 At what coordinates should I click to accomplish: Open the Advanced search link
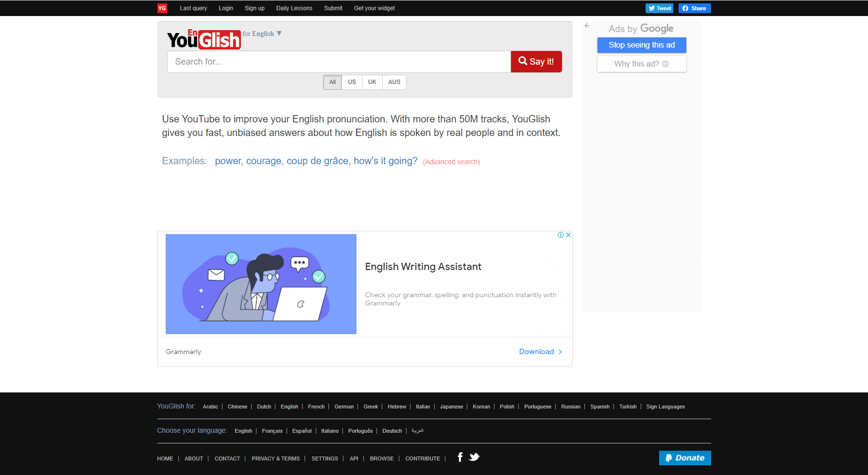coord(451,162)
